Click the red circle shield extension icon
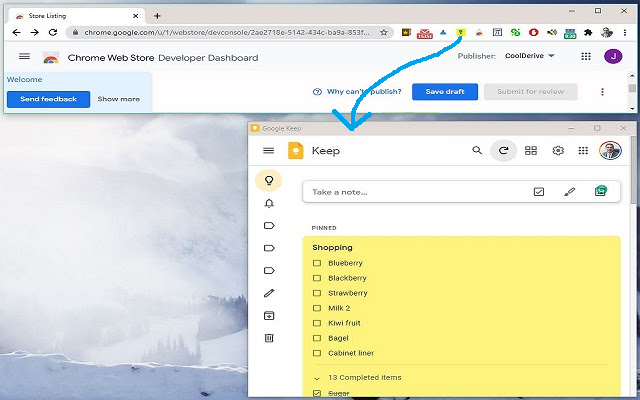 coord(533,32)
